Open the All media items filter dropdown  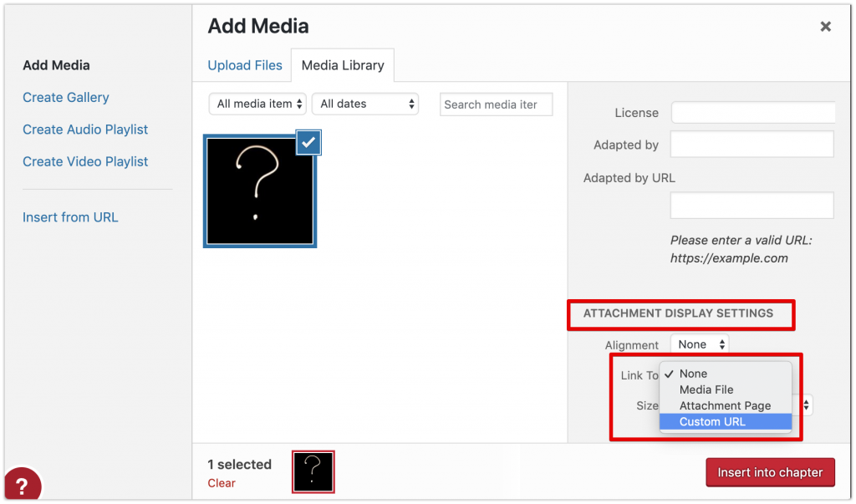click(x=257, y=104)
